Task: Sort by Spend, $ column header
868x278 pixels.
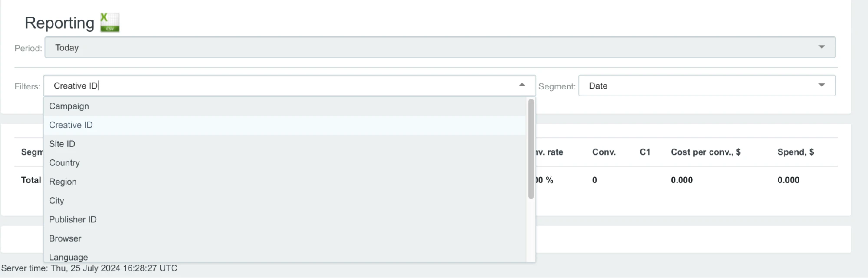Action: (795, 152)
